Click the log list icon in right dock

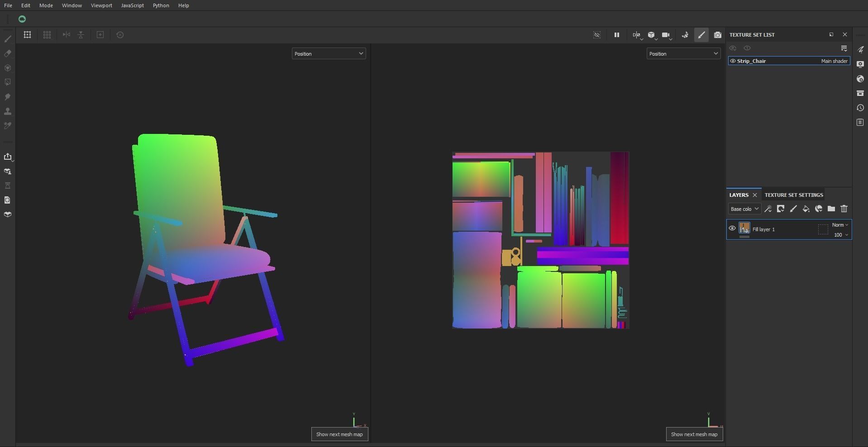coord(860,122)
